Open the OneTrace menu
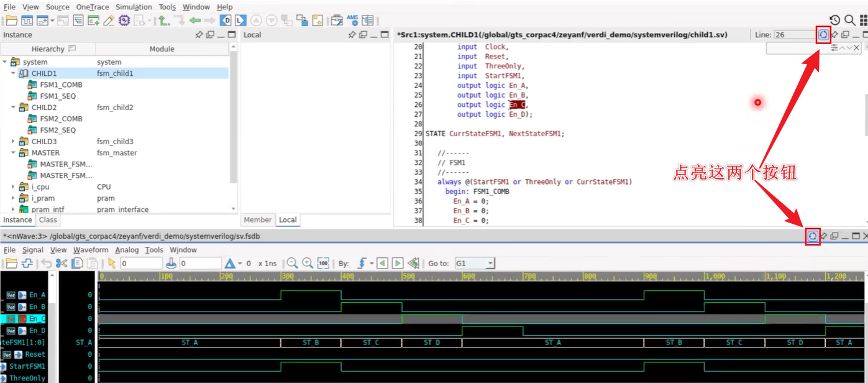Viewport: 868px width, 383px height. [92, 7]
